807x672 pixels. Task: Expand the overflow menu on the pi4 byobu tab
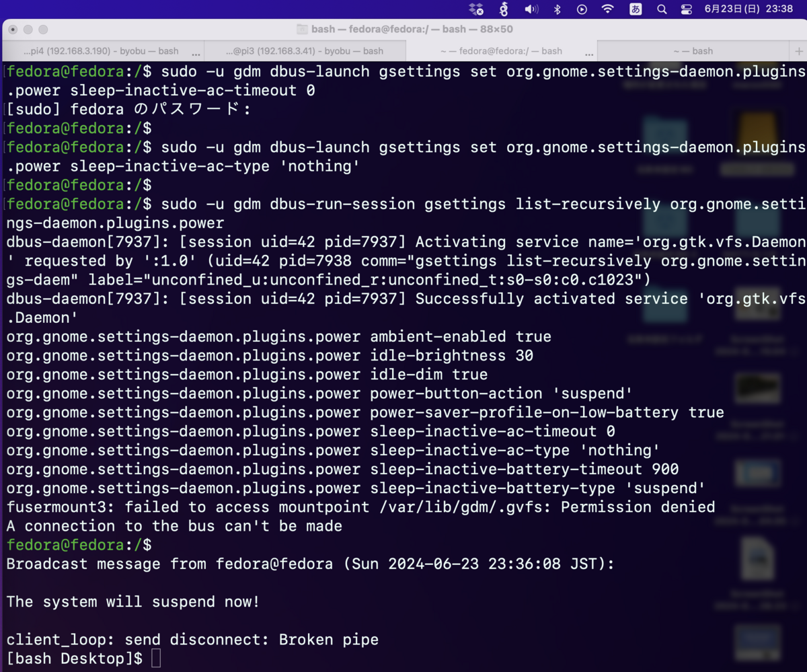coord(196,51)
